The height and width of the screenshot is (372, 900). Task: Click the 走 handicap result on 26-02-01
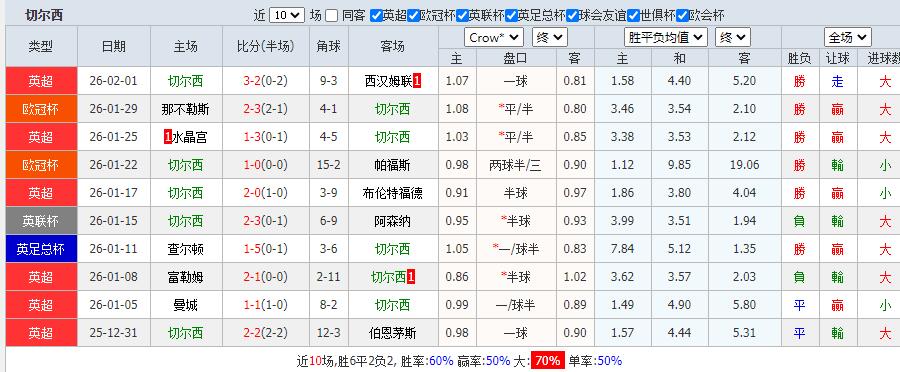837,81
